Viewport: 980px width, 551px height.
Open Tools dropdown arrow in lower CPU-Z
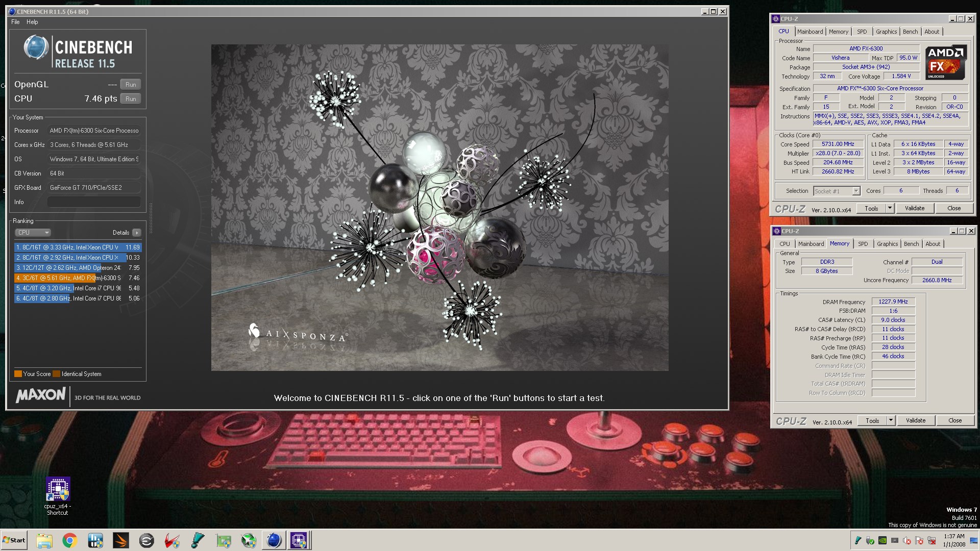coord(891,420)
